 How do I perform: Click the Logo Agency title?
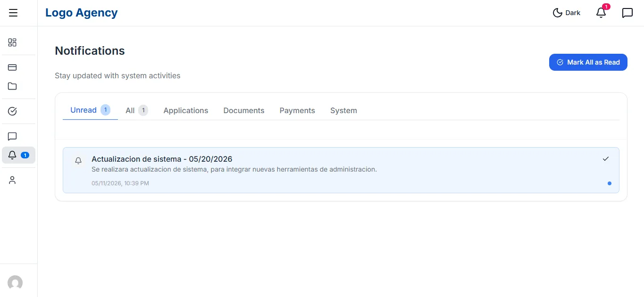(82, 13)
